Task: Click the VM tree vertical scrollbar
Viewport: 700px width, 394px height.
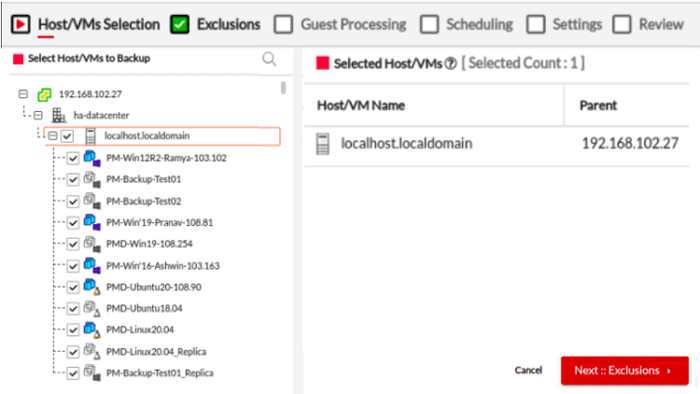Action: (283, 88)
